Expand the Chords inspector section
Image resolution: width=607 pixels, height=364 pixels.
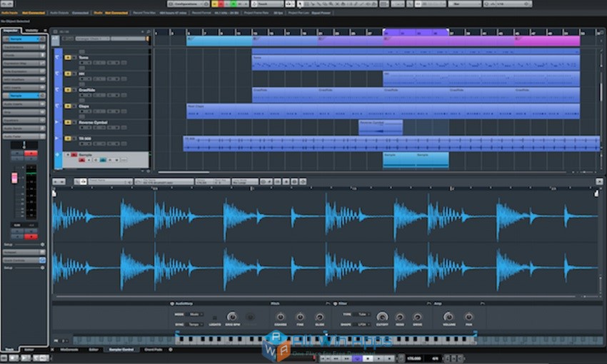point(24,56)
